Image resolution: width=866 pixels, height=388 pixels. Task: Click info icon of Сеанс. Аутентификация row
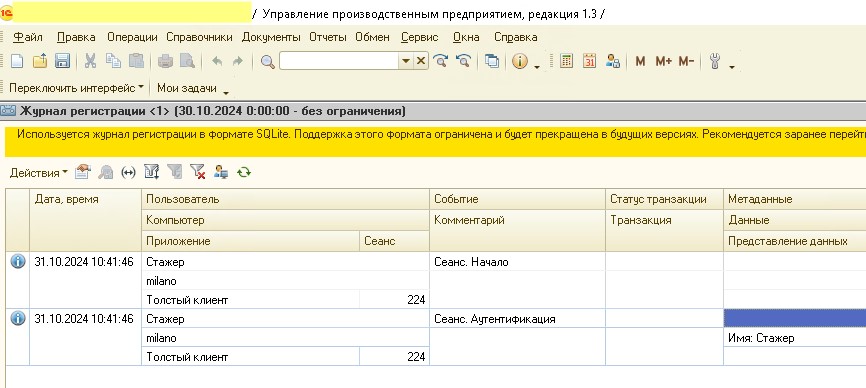(18, 318)
